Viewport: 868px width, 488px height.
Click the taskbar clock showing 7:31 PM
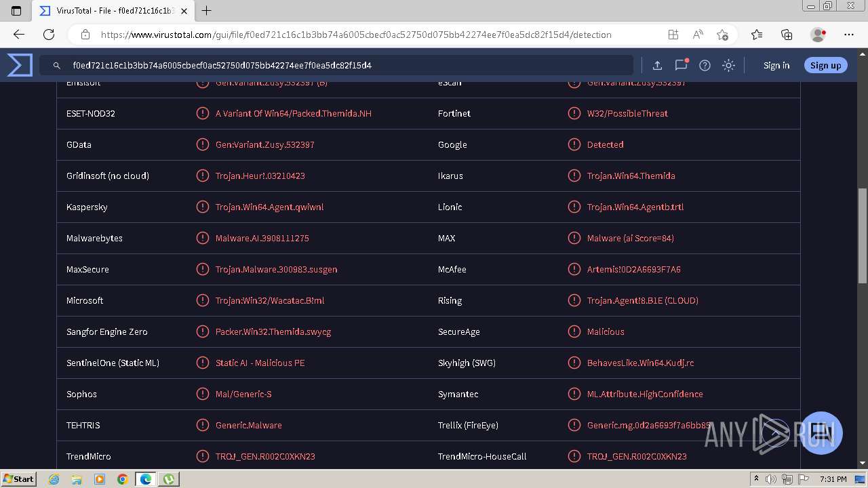coord(833,479)
